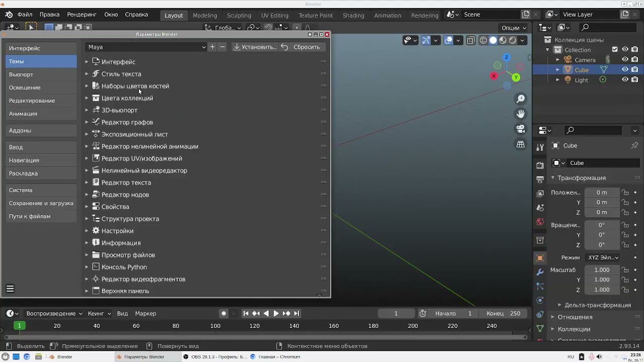Expand the Наборы цветов костей section
Screen dimensions: 644x362
87,86
